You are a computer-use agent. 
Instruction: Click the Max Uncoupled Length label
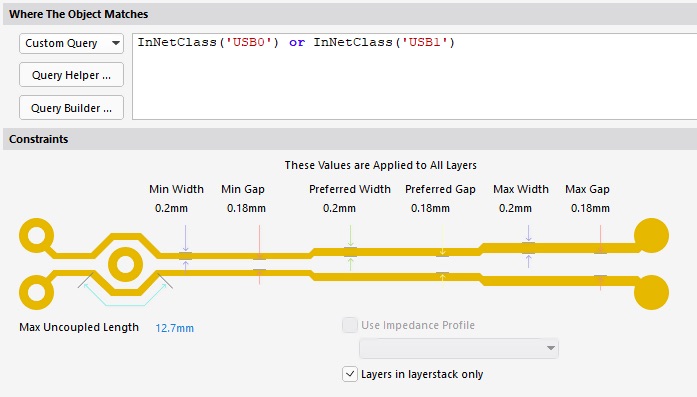pyautogui.click(x=79, y=327)
